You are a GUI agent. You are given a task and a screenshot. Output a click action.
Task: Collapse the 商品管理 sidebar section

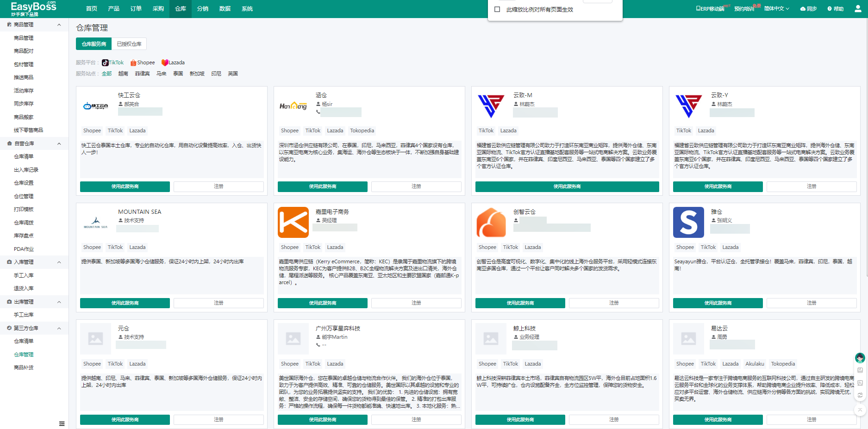click(x=59, y=25)
